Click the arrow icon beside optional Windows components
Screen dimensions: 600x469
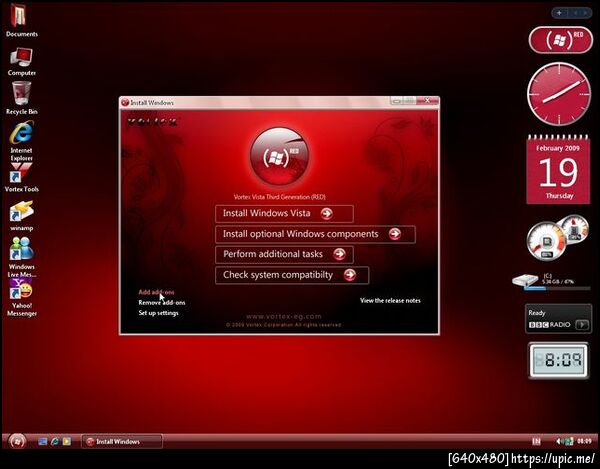pos(395,234)
